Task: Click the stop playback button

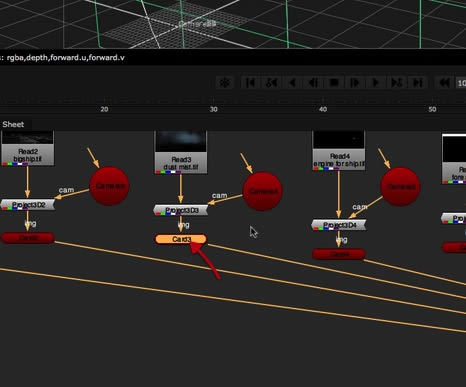Action: coord(334,82)
